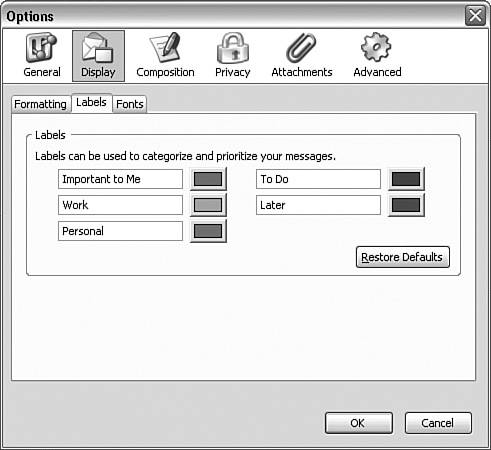Focus the Personal label text box
Image resolution: width=491 pixels, height=450 pixels.
pyautogui.click(x=120, y=231)
